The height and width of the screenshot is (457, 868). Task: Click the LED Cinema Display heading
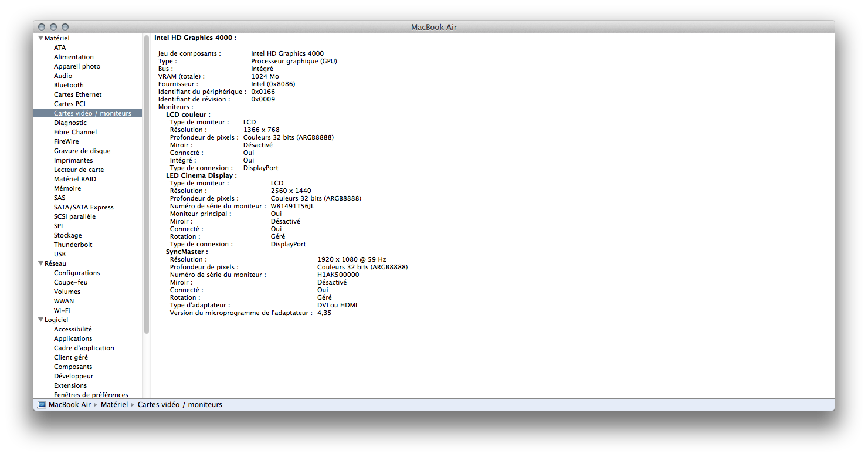[202, 175]
